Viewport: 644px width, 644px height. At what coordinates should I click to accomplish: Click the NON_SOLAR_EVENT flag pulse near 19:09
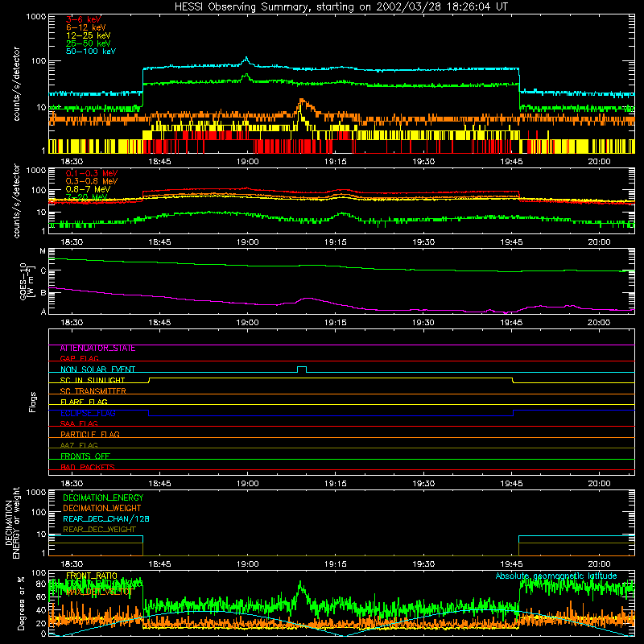coord(301,369)
